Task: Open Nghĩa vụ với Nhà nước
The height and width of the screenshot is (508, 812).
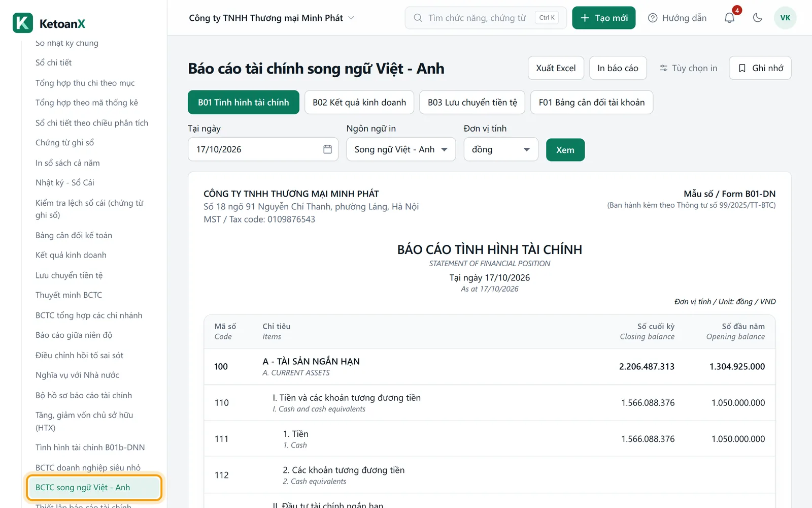Action: [x=77, y=375]
